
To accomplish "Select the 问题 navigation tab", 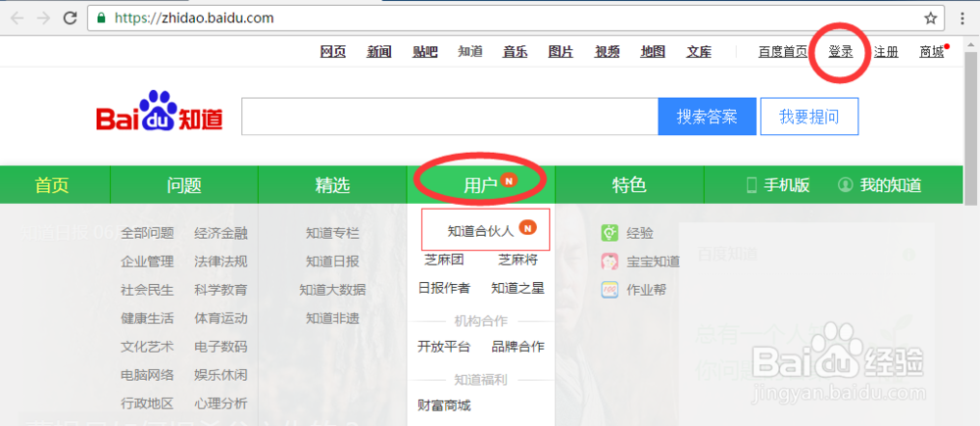I will pos(184,185).
